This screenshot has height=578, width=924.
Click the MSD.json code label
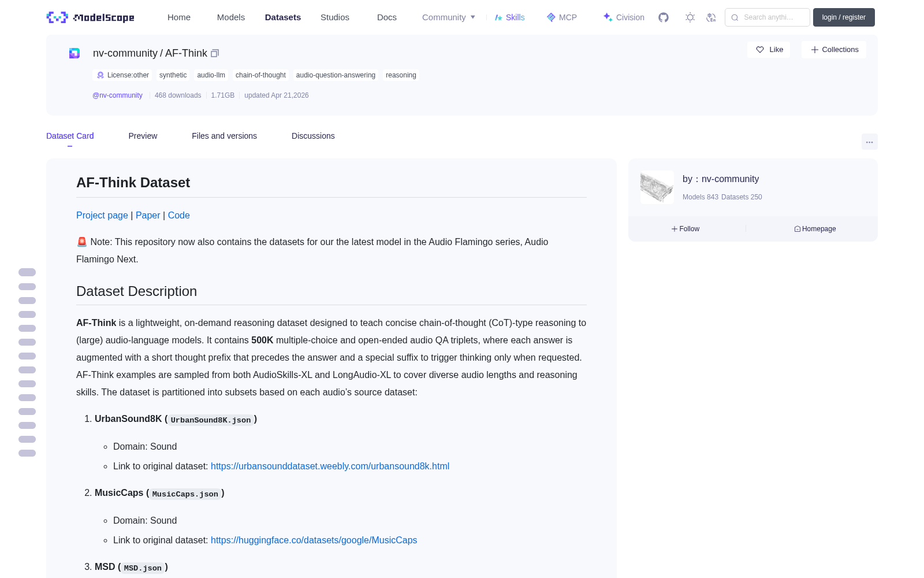[x=143, y=568]
